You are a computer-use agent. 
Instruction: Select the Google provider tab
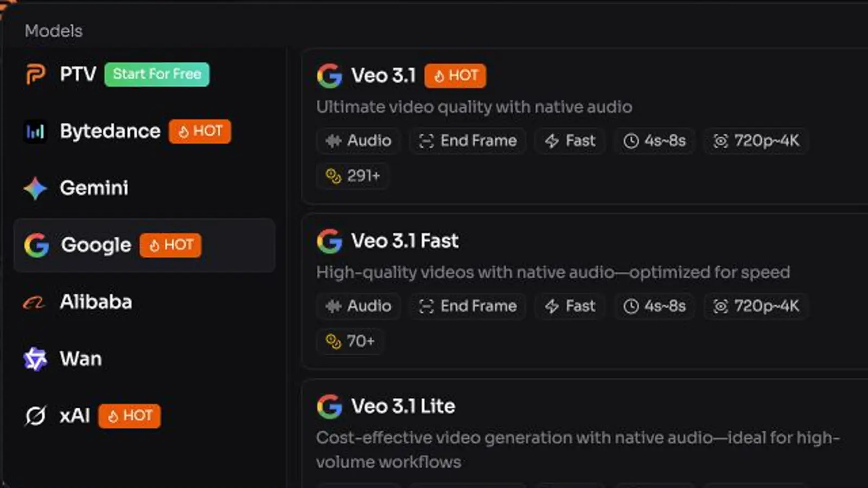144,245
